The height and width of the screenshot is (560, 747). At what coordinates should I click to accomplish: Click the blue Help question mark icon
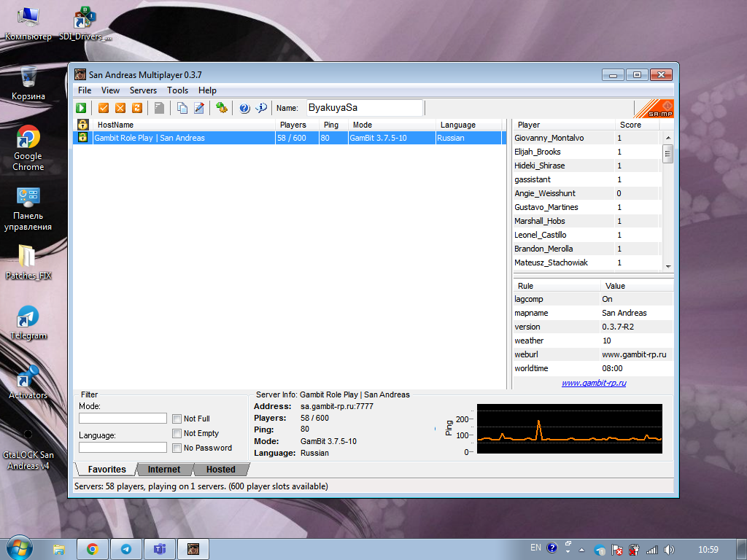(x=244, y=108)
